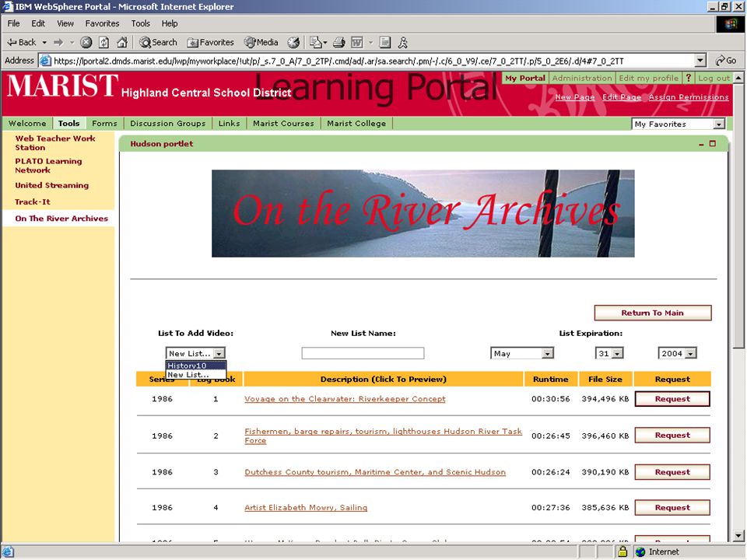Click the Print icon
The width and height of the screenshot is (747, 560).
pos(338,42)
